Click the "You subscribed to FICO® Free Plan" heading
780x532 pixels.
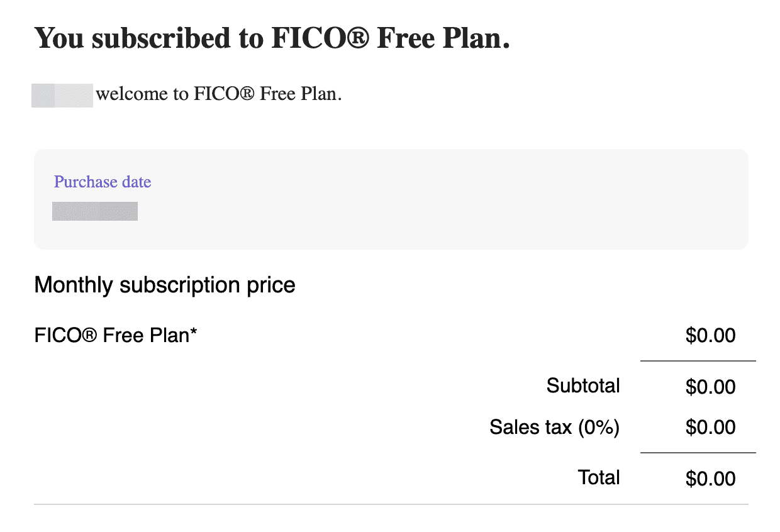272,38
